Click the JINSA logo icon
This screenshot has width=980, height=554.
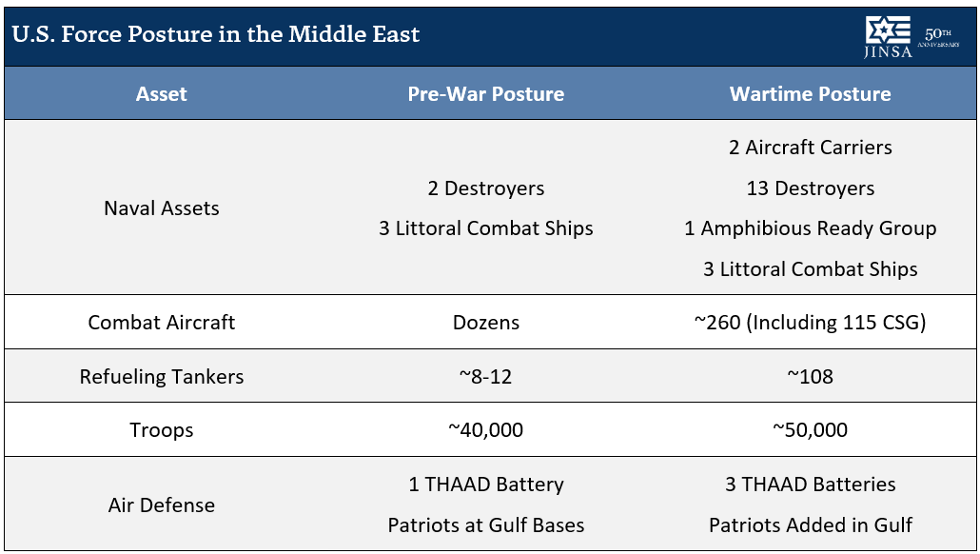point(888,37)
